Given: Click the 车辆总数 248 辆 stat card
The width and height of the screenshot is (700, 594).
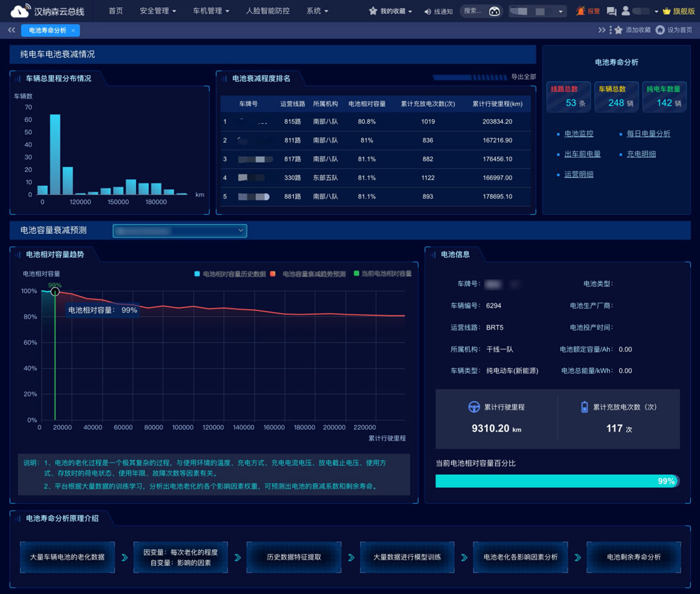Looking at the screenshot, I should coord(616,97).
